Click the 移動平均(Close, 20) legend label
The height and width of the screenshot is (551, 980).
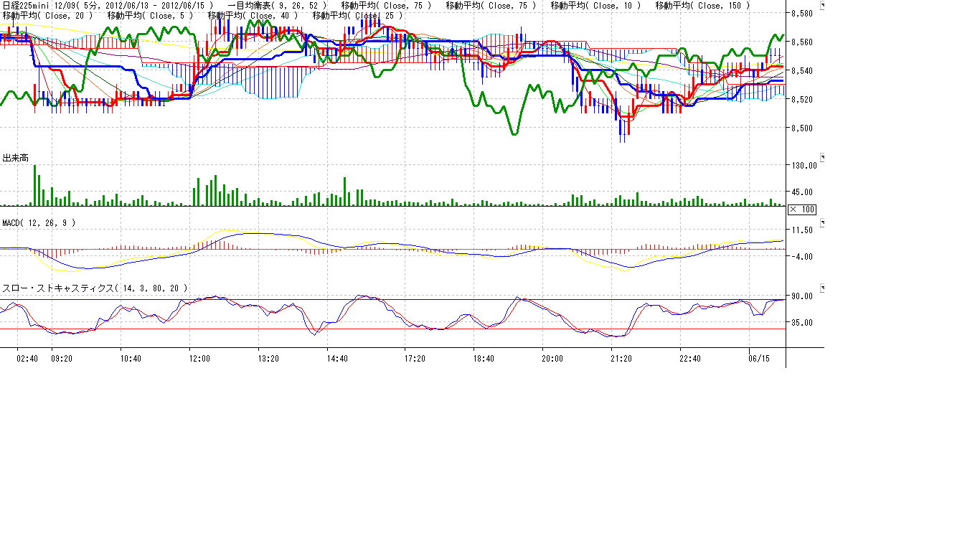point(47,15)
